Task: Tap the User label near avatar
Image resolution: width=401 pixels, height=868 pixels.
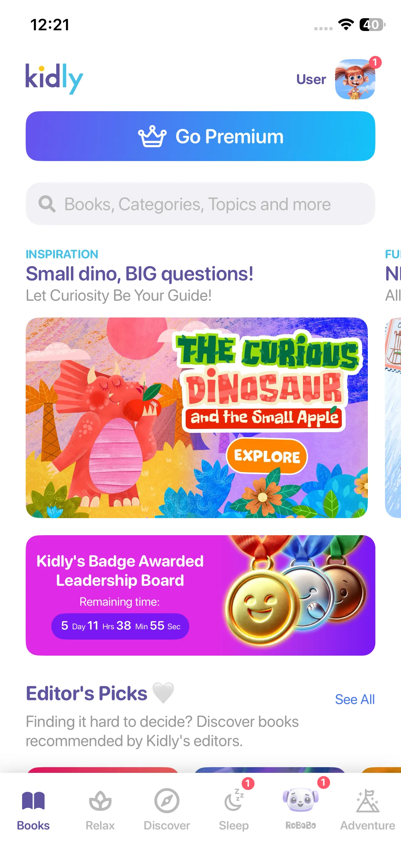Action: click(x=311, y=79)
